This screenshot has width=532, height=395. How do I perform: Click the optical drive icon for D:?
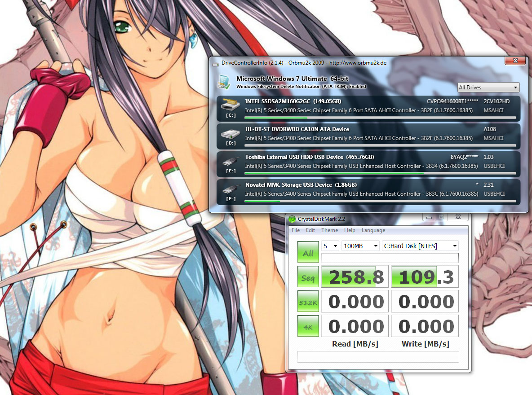pos(231,134)
